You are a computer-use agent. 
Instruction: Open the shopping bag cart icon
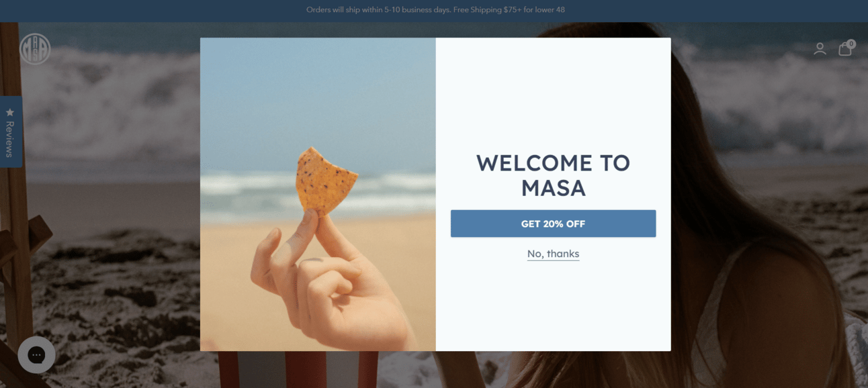(x=845, y=49)
